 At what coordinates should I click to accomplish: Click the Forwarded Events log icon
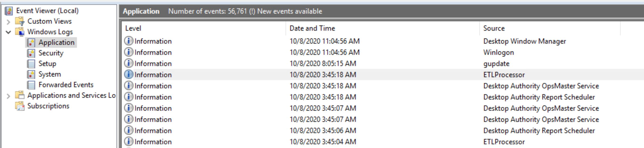(x=31, y=85)
